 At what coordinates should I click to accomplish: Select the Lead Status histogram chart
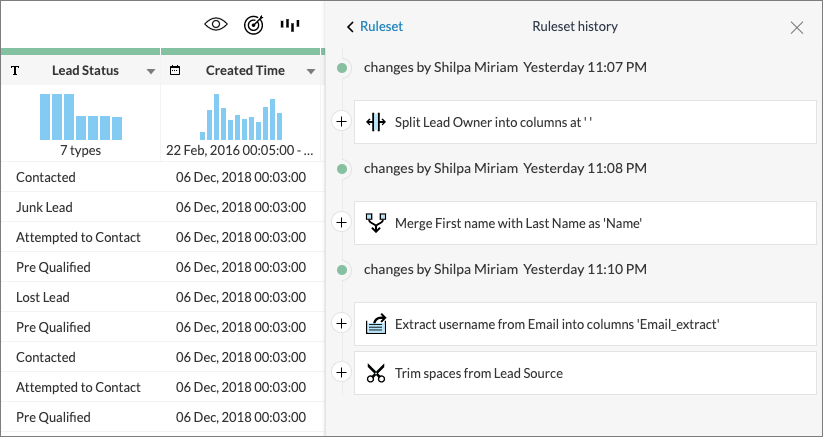pos(80,116)
